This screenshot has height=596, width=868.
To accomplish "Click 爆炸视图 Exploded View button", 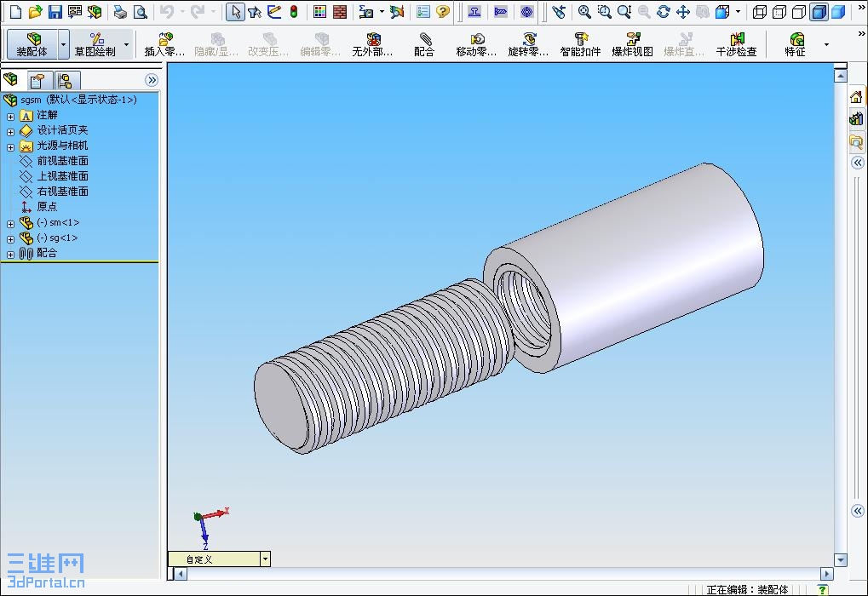I will pyautogui.click(x=632, y=44).
